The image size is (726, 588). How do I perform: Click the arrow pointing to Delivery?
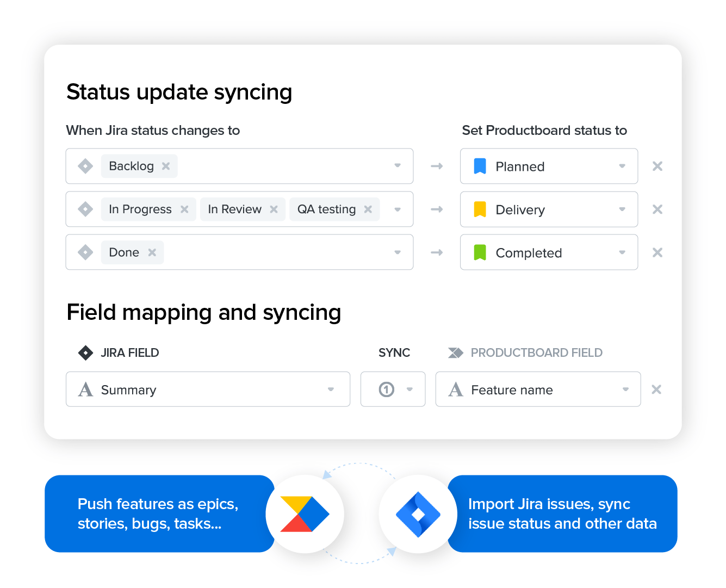(x=437, y=209)
